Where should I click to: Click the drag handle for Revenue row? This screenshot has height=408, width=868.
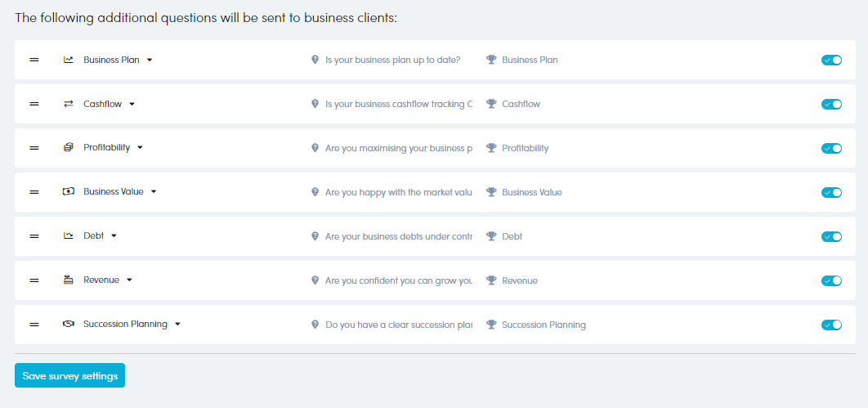(34, 280)
